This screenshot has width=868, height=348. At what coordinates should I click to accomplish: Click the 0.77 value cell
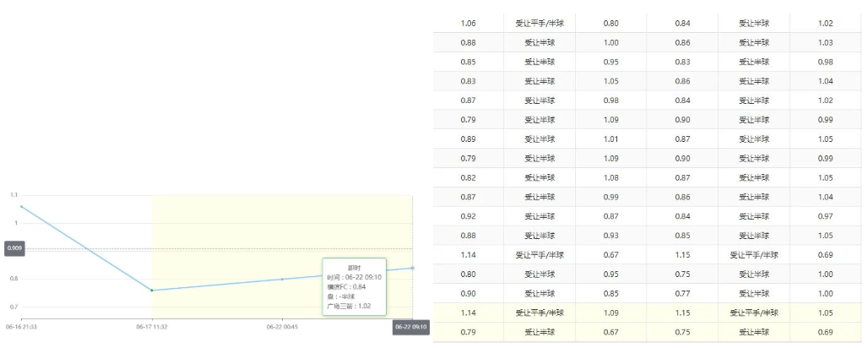[682, 293]
